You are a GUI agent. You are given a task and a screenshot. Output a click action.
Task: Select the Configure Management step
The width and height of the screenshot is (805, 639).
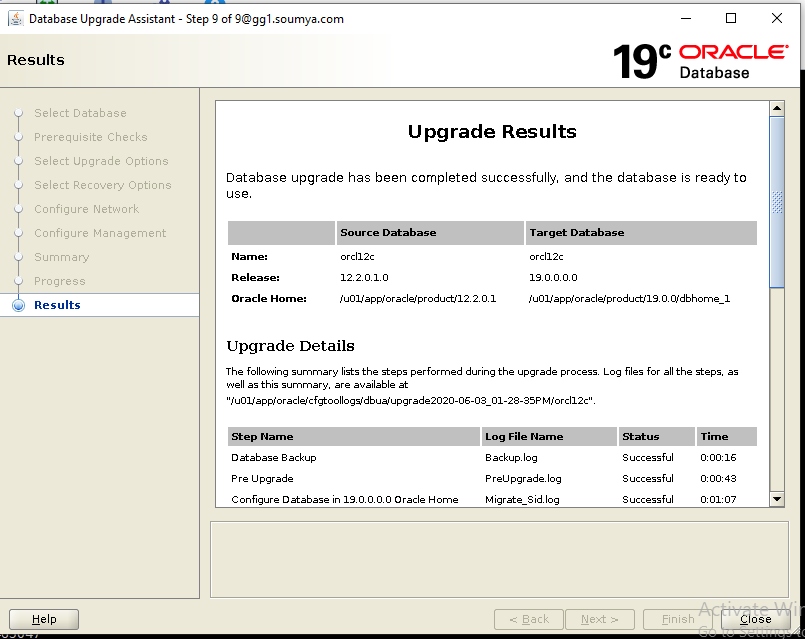(x=100, y=233)
